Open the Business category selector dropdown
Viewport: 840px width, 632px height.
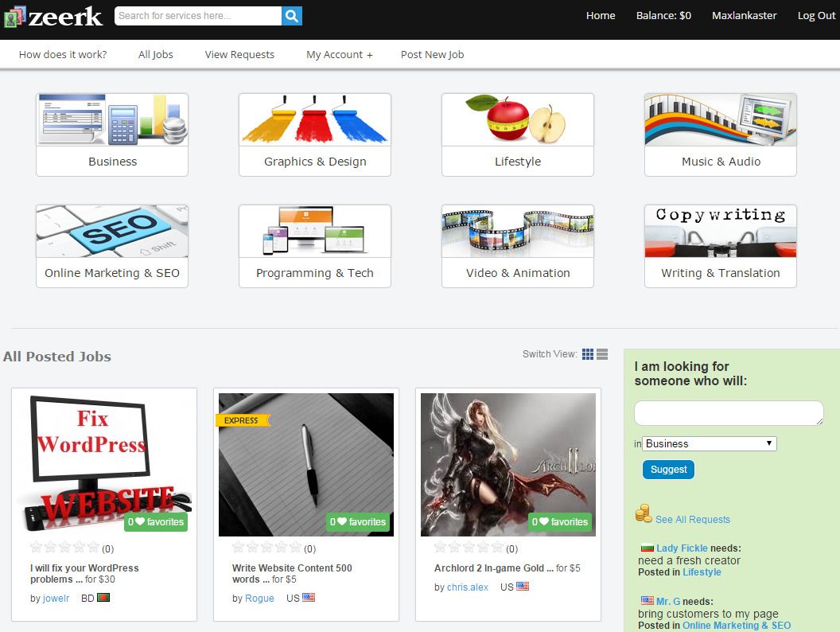click(708, 443)
